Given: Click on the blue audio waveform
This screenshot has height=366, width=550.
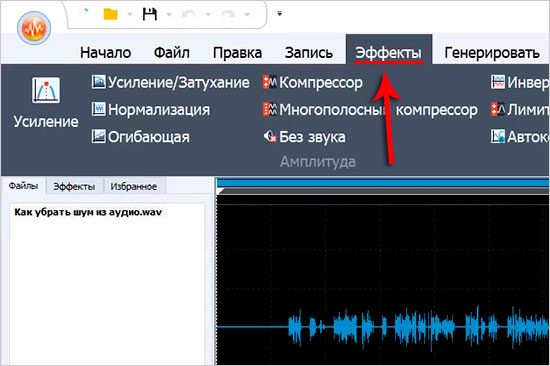Looking at the screenshot, I should (x=417, y=327).
